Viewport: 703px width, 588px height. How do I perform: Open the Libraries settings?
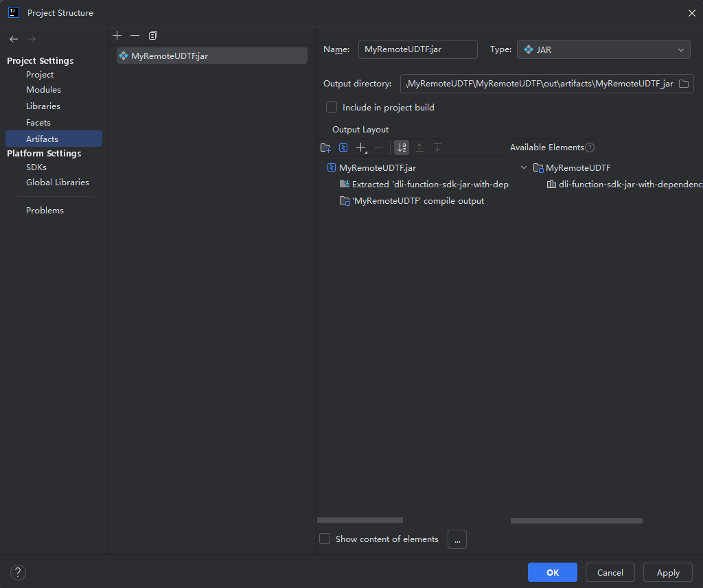[43, 106]
